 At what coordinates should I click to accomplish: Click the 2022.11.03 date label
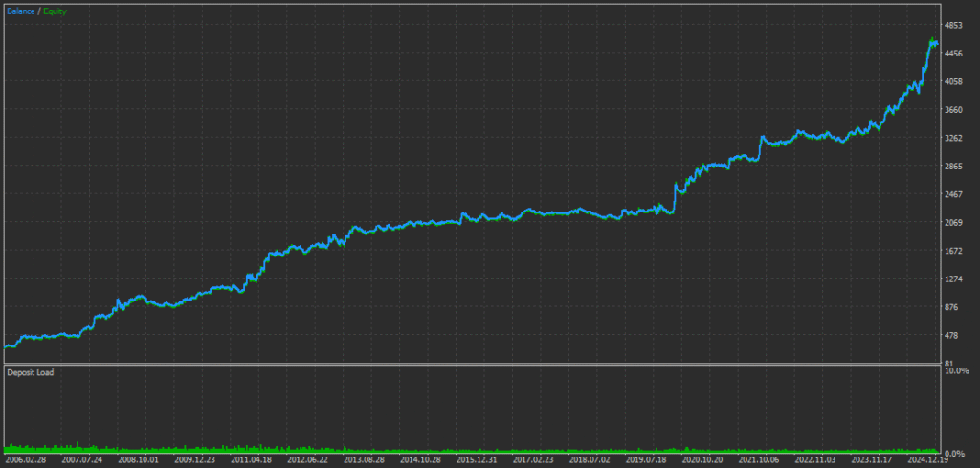point(814,460)
